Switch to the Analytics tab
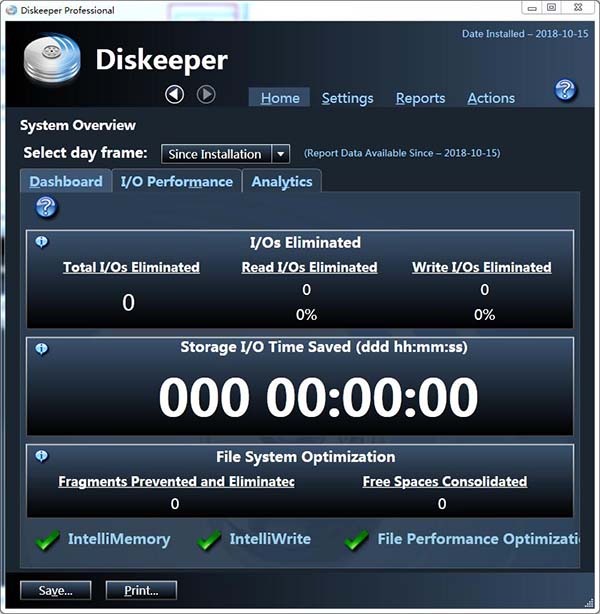This screenshot has width=600, height=614. tap(282, 181)
